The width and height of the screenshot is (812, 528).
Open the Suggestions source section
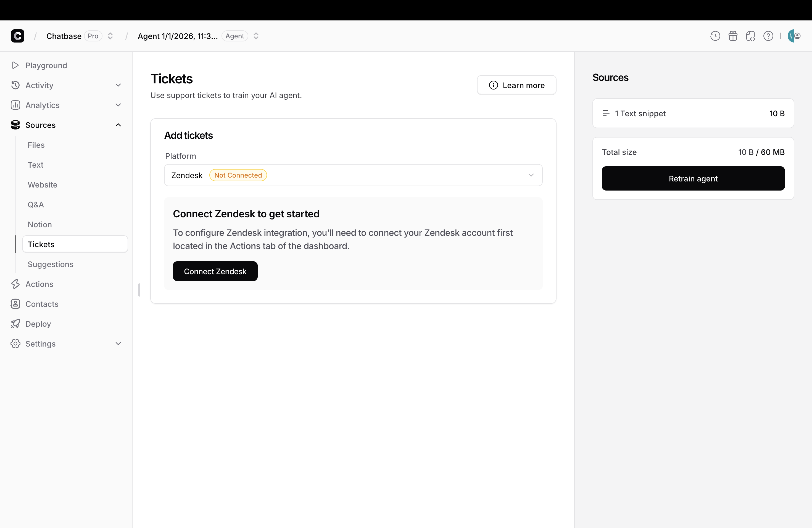(50, 264)
